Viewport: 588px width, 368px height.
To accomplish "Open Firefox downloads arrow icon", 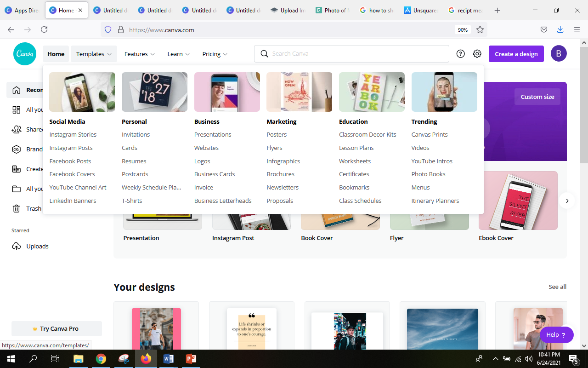I will click(x=560, y=29).
